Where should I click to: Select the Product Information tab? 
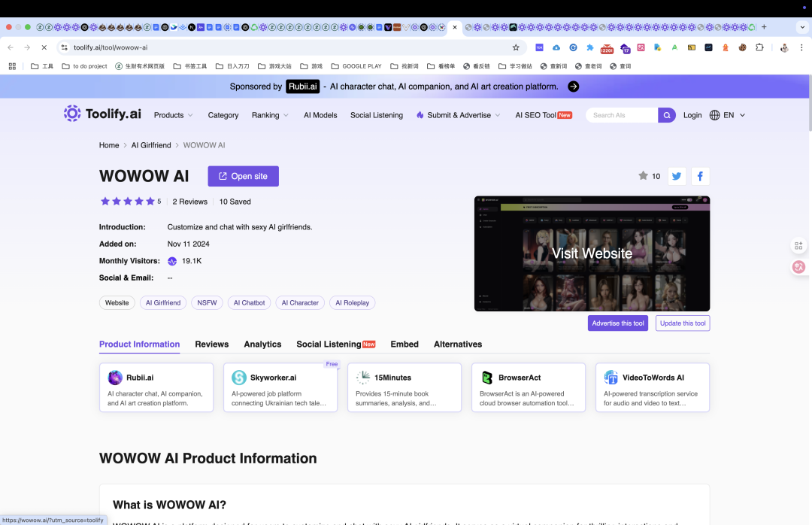[139, 344]
